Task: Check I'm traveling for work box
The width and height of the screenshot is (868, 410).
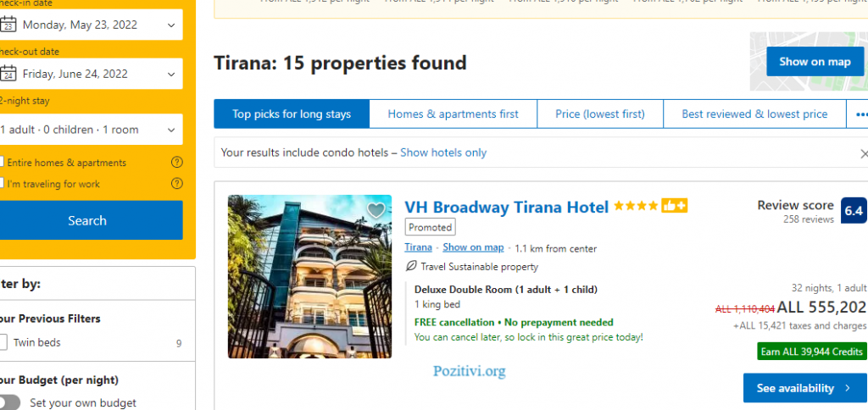Action: tap(2, 182)
